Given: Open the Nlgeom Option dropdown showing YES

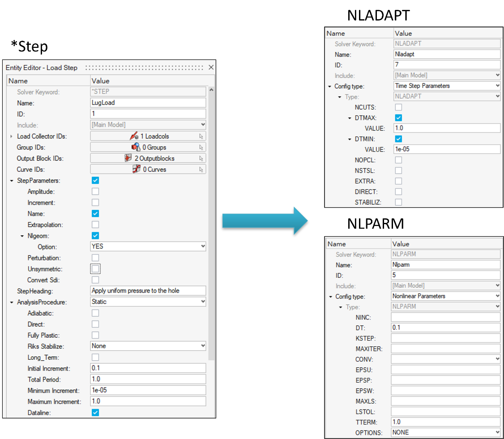Looking at the screenshot, I should pyautogui.click(x=148, y=247).
